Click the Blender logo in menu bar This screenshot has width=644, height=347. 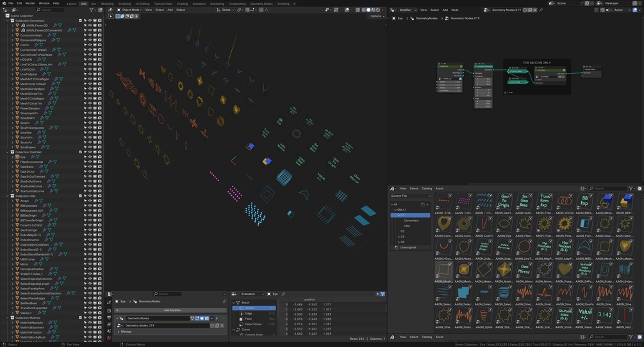click(4, 3)
